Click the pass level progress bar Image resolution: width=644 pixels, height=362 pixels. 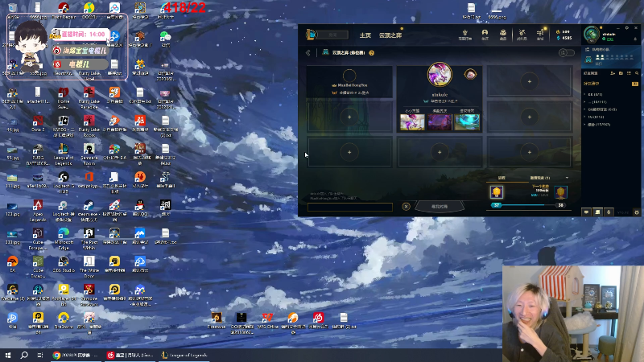[x=529, y=205]
